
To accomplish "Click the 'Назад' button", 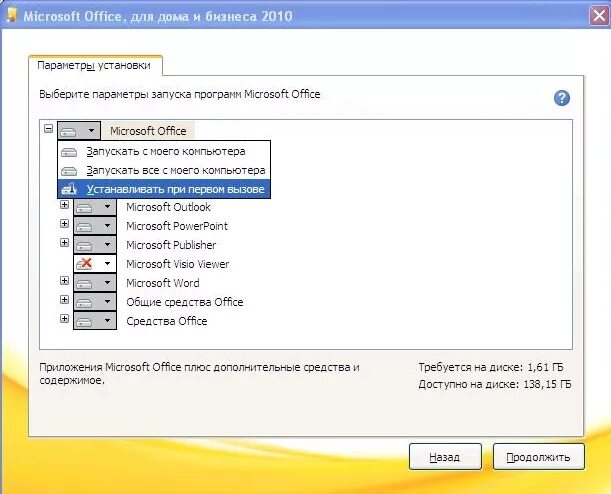I will 445,457.
